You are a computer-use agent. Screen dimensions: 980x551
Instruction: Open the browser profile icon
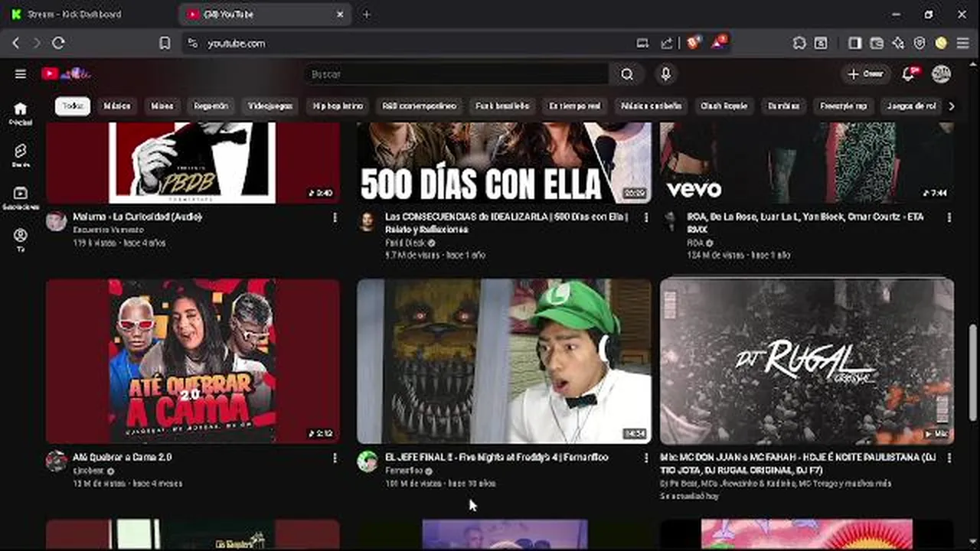(941, 44)
